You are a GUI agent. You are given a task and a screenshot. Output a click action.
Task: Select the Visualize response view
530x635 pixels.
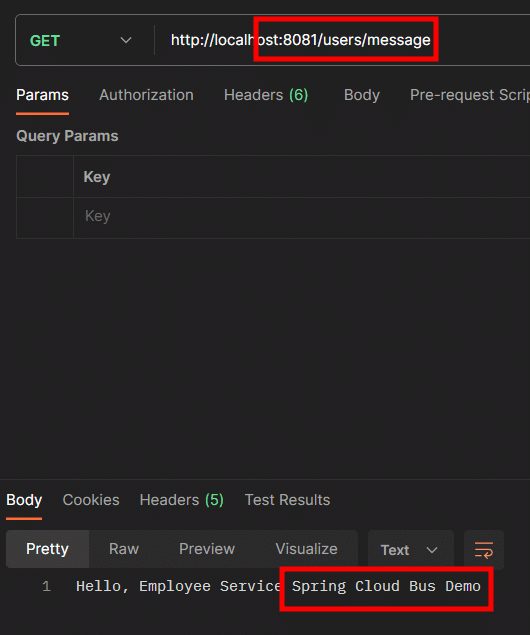307,549
